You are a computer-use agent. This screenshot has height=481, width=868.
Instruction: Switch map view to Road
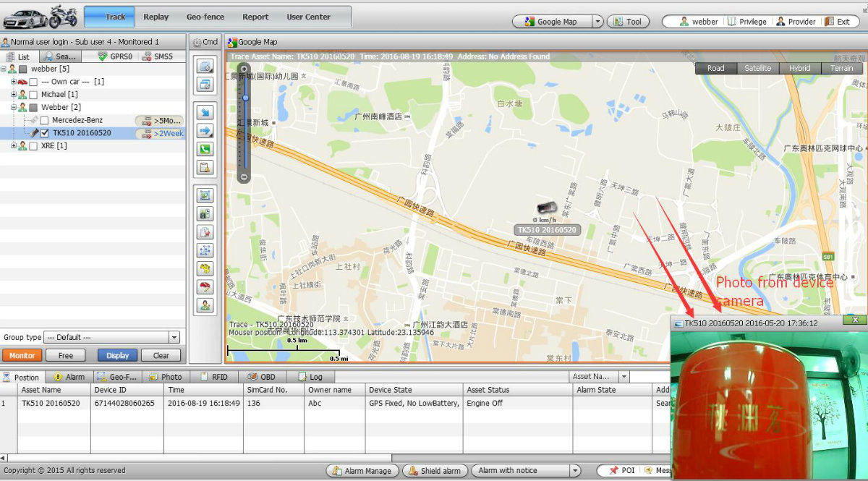pos(716,68)
